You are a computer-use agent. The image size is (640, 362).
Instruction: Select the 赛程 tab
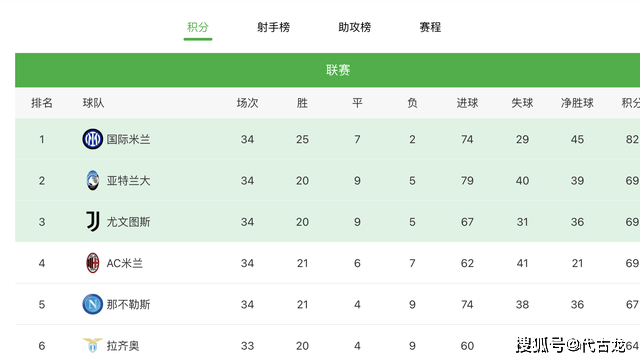[x=430, y=27]
